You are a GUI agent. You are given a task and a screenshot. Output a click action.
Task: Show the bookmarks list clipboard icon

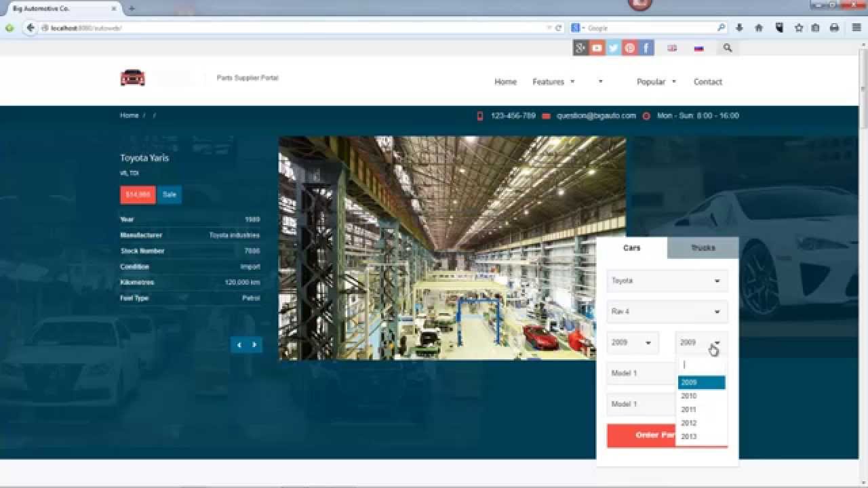(815, 28)
